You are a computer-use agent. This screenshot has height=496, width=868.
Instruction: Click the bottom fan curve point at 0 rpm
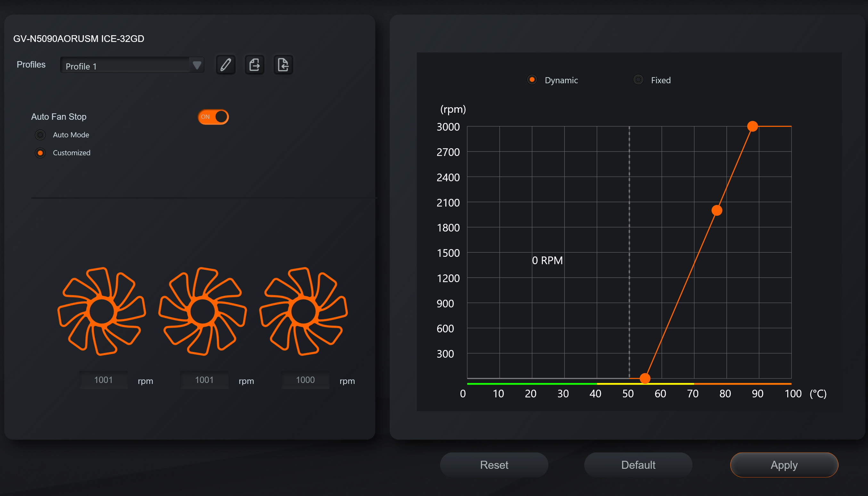pyautogui.click(x=645, y=378)
